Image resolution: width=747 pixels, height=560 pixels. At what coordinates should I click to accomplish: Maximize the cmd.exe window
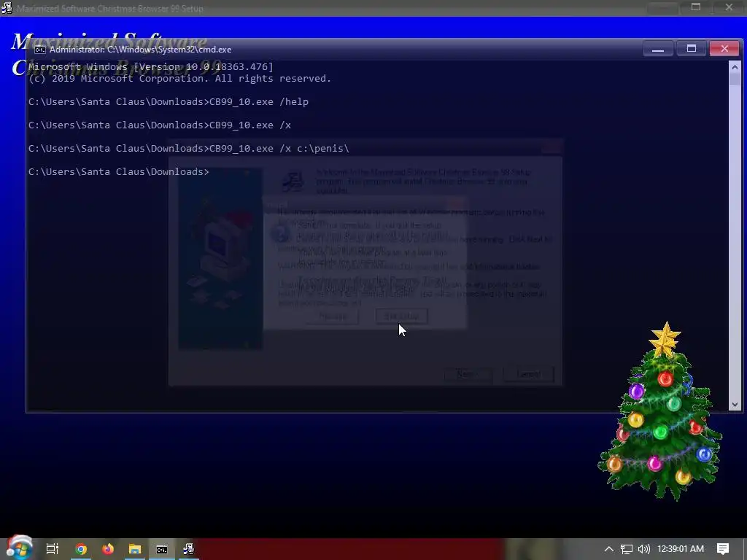tap(692, 49)
